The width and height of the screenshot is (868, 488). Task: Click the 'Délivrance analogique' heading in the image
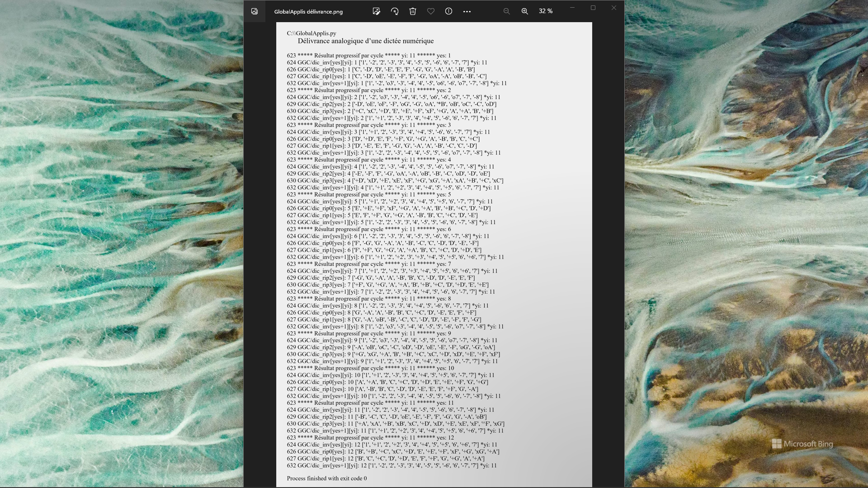[365, 41]
